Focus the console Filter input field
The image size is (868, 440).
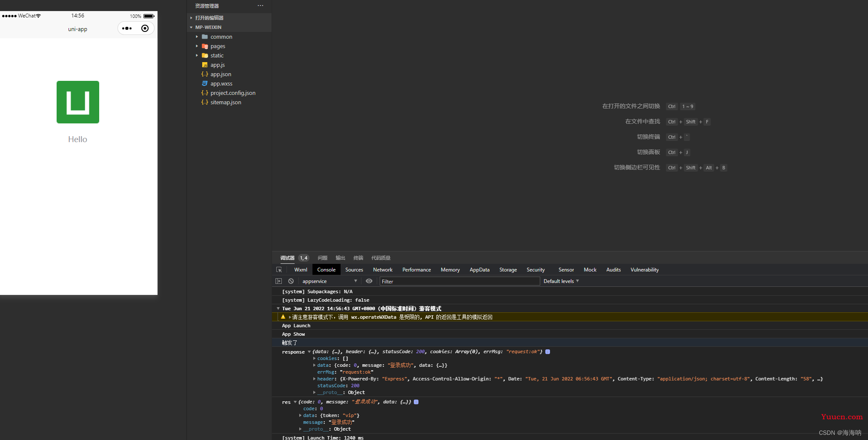coord(460,281)
